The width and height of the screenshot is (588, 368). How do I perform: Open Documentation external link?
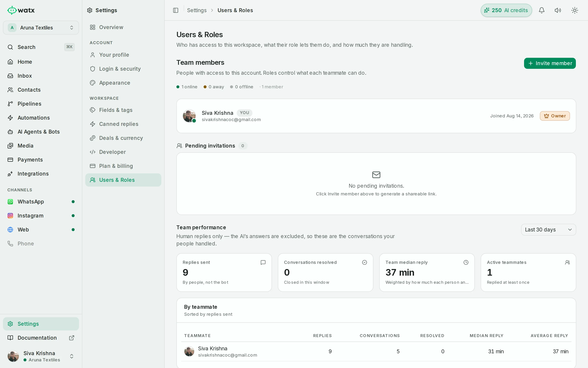point(41,338)
